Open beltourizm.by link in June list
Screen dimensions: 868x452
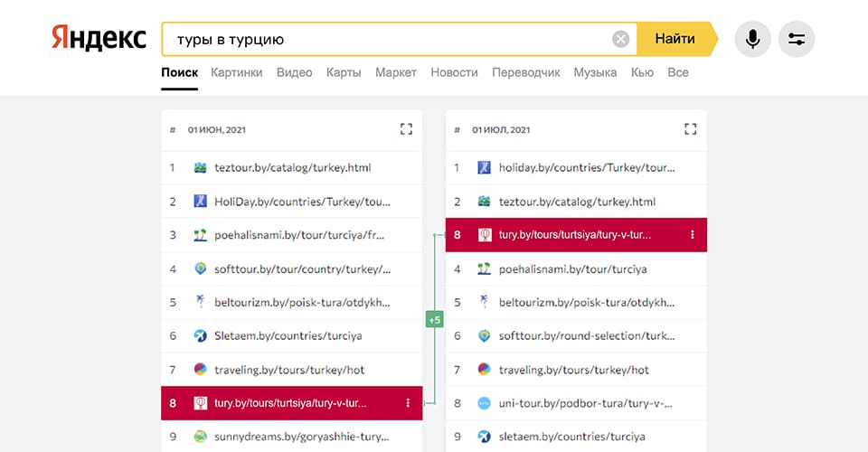click(302, 302)
